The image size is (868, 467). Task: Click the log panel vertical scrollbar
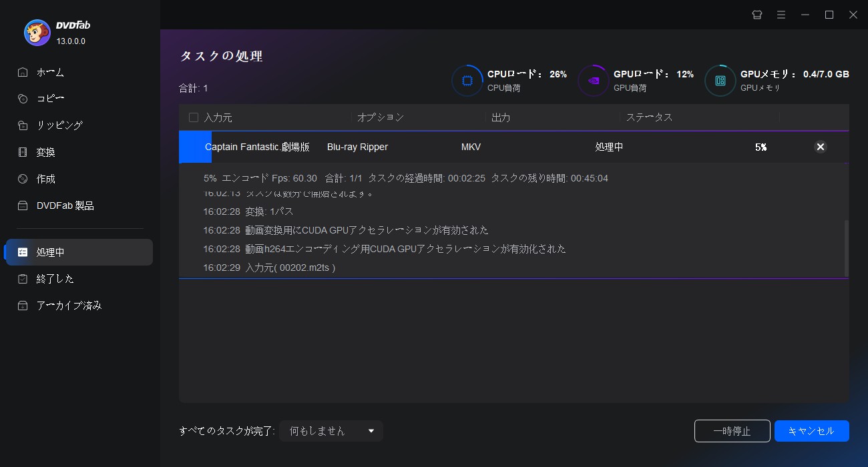pyautogui.click(x=847, y=248)
